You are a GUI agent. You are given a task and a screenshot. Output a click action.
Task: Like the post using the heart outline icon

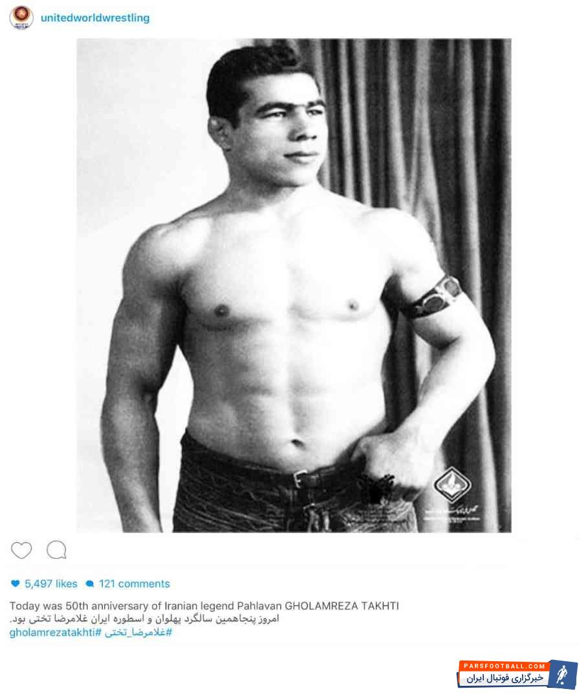click(21, 550)
